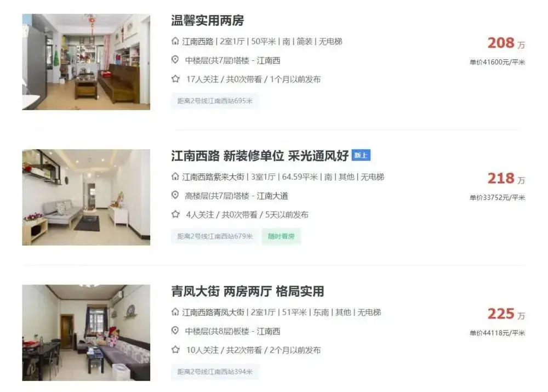
Task: Click the 江南大道 area link
Action: pyautogui.click(x=272, y=196)
